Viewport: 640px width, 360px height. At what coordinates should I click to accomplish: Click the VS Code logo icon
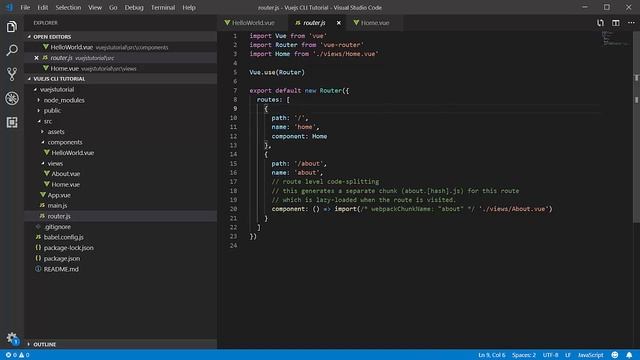(9, 7)
